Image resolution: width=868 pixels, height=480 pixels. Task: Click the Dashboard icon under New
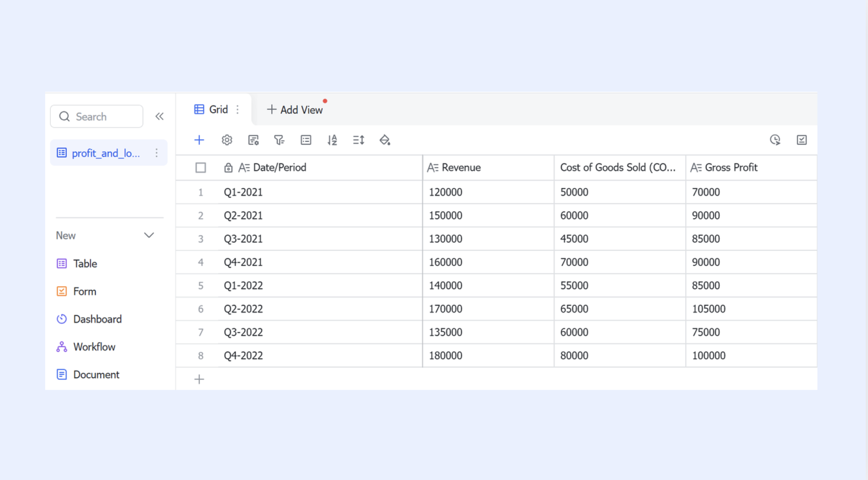62,319
